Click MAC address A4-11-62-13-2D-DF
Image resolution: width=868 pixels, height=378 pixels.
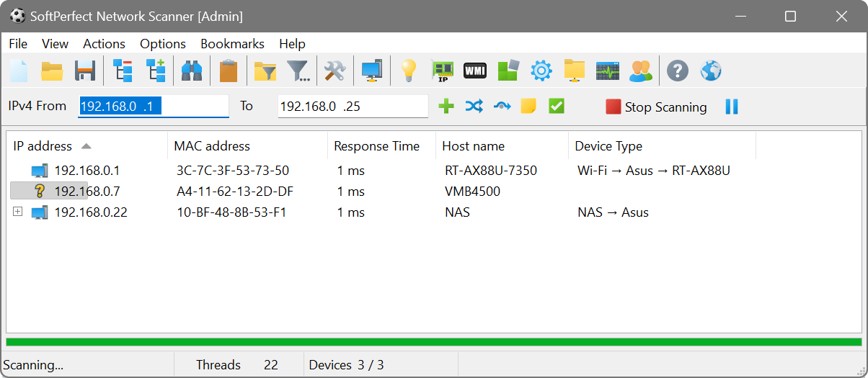click(x=235, y=192)
